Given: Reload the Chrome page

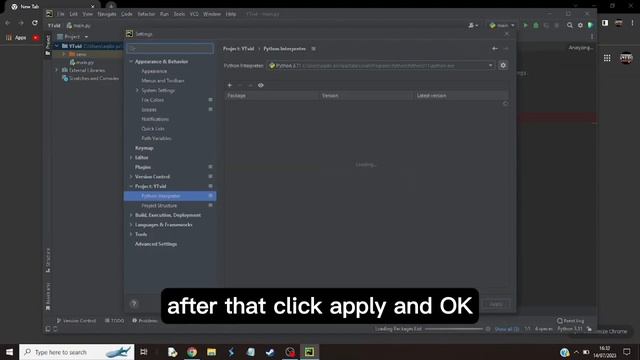Looking at the screenshot, I should click(x=35, y=23).
